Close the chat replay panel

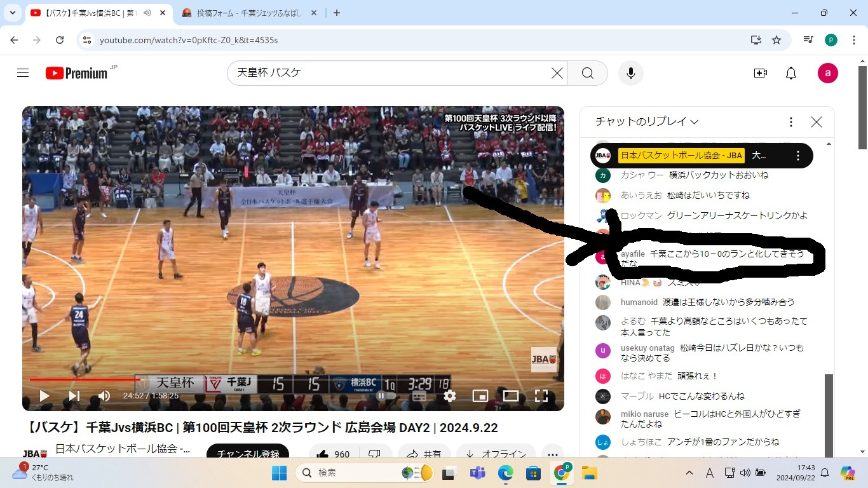[x=817, y=122]
